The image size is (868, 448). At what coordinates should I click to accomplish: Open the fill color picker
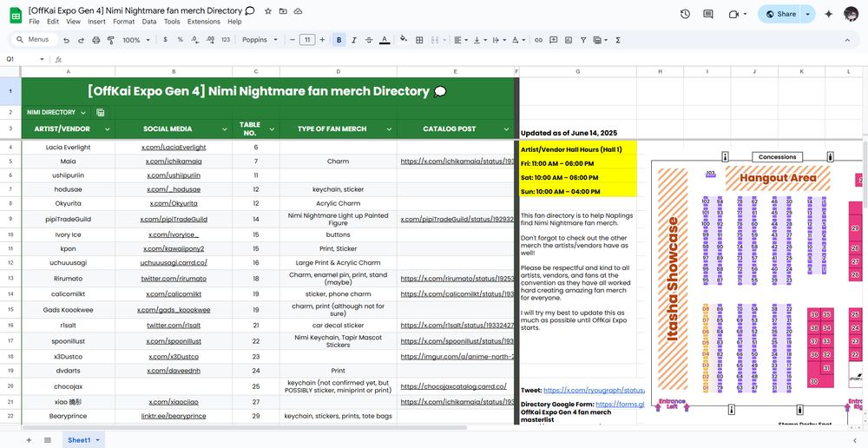[x=404, y=40]
